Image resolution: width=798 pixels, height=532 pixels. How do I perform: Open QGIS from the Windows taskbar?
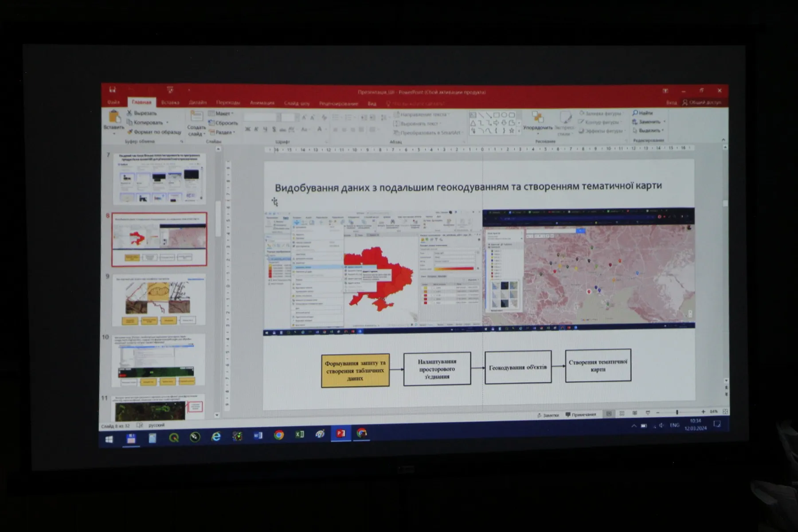tap(174, 438)
